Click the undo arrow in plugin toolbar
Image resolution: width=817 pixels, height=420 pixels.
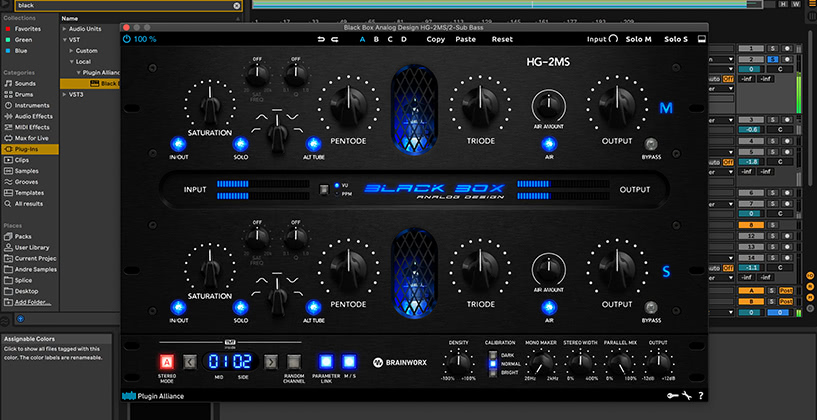320,39
